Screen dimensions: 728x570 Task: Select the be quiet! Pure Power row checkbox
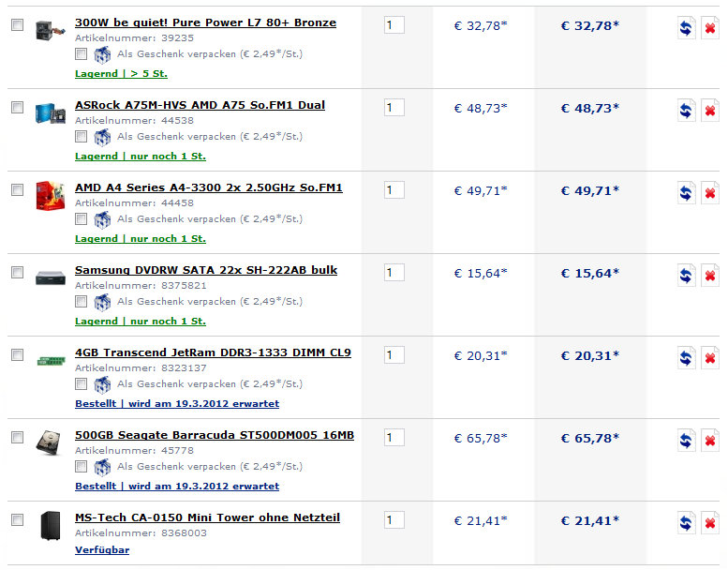pos(17,24)
